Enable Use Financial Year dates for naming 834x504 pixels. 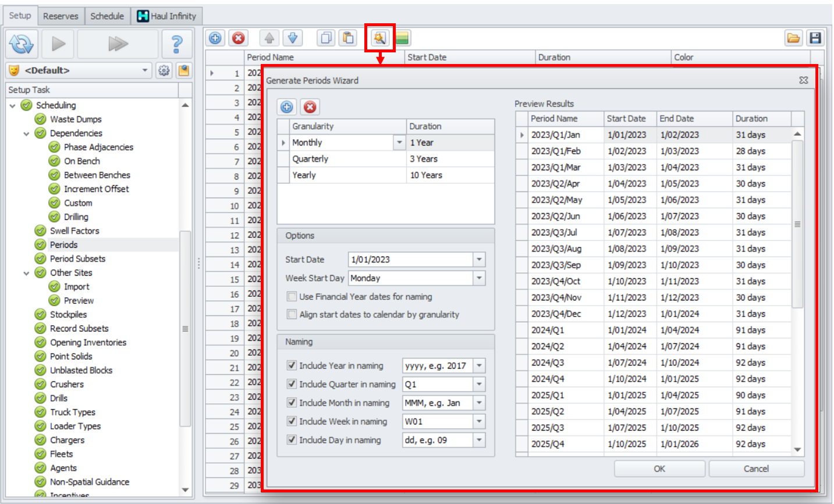click(292, 297)
